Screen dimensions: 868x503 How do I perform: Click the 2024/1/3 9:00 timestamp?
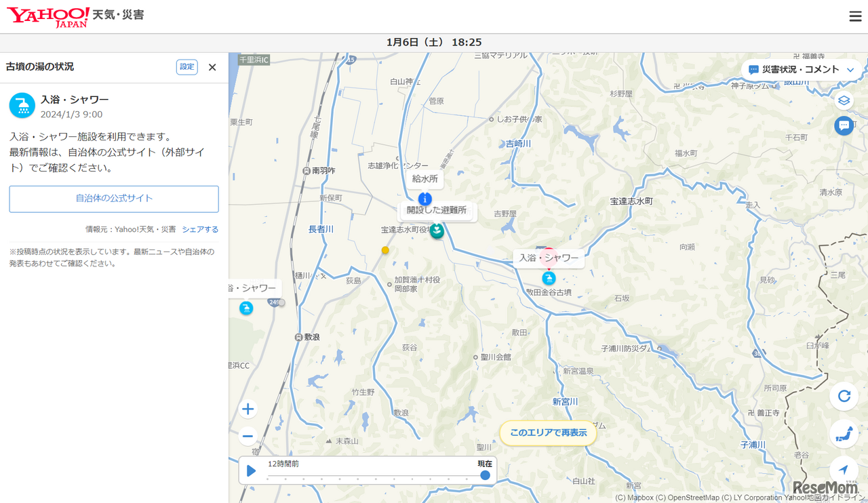click(x=72, y=114)
